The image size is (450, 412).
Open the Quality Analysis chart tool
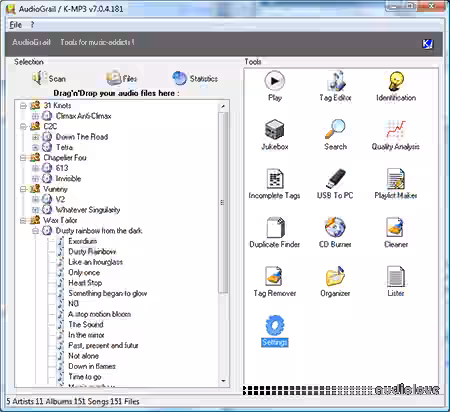tap(396, 135)
